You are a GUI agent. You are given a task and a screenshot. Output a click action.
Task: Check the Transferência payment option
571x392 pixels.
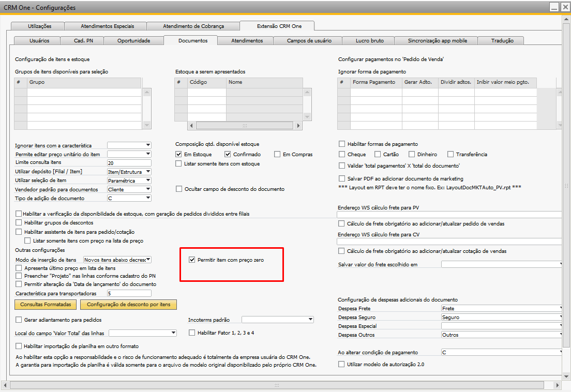(450, 154)
